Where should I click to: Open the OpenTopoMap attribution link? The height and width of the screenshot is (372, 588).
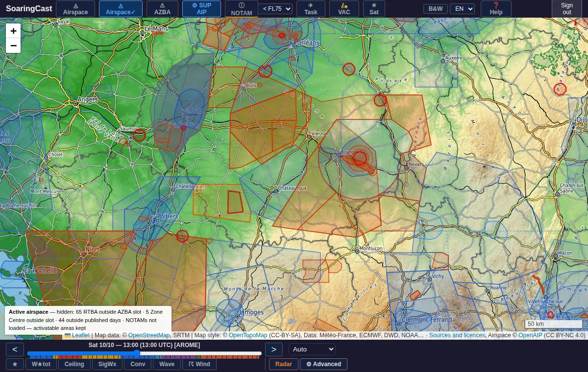[x=248, y=335]
